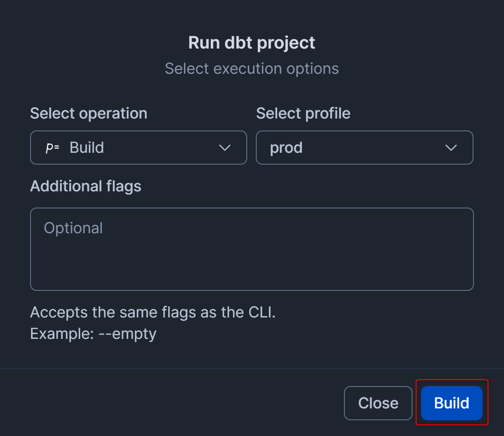The image size is (504, 436).
Task: Click the "Run dbt project" dialog title
Action: (x=252, y=42)
